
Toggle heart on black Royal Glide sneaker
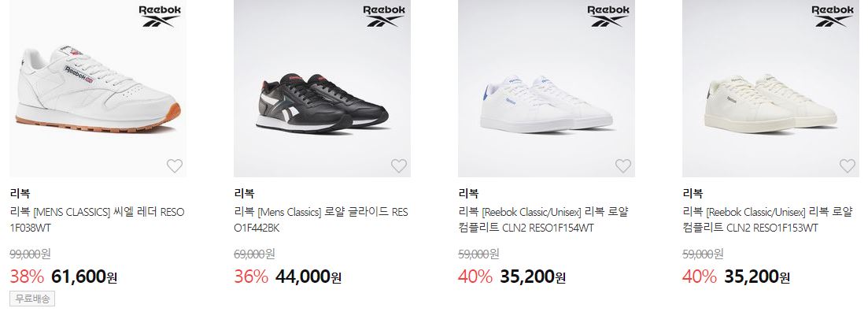pyautogui.click(x=398, y=165)
